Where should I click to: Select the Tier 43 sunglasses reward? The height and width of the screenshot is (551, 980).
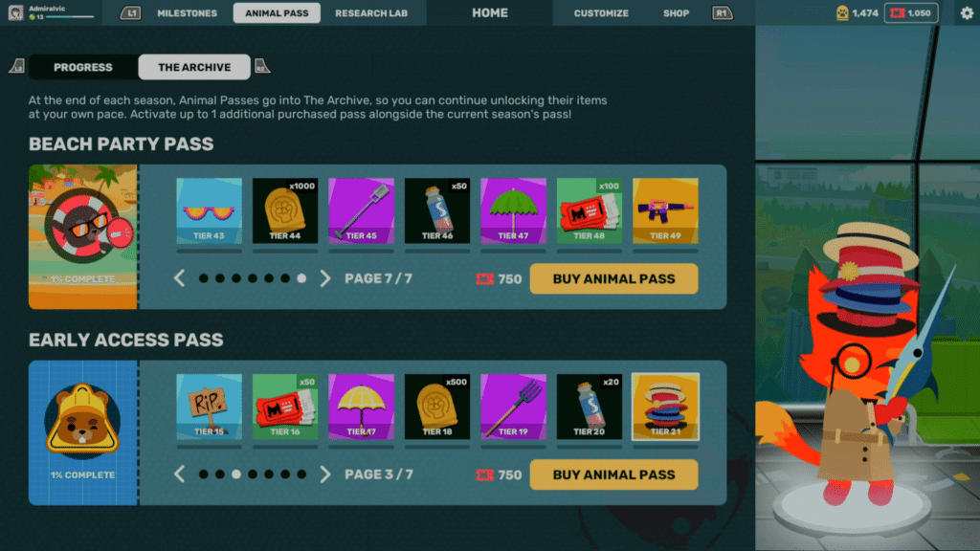(x=209, y=210)
